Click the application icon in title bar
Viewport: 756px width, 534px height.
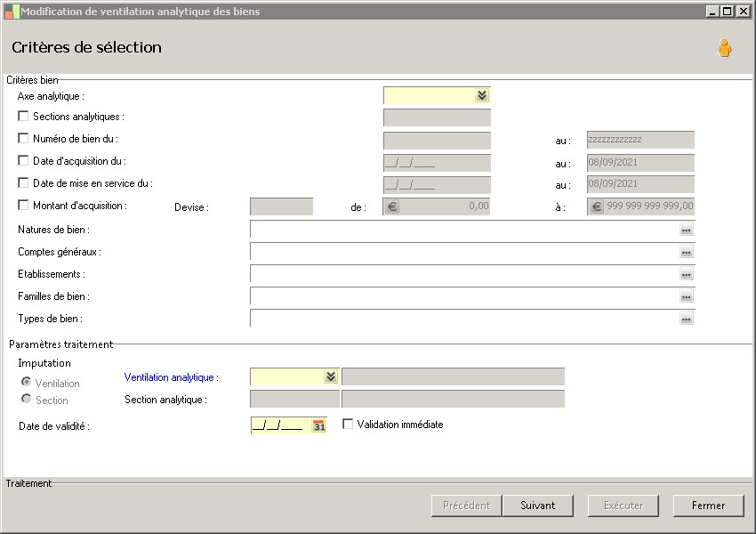(11, 11)
